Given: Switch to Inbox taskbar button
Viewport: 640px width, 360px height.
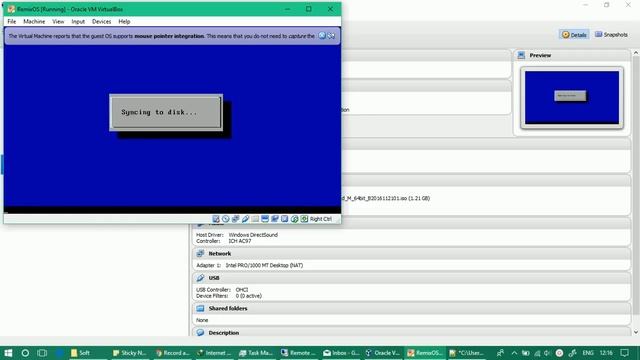Looking at the screenshot, I should 340,353.
